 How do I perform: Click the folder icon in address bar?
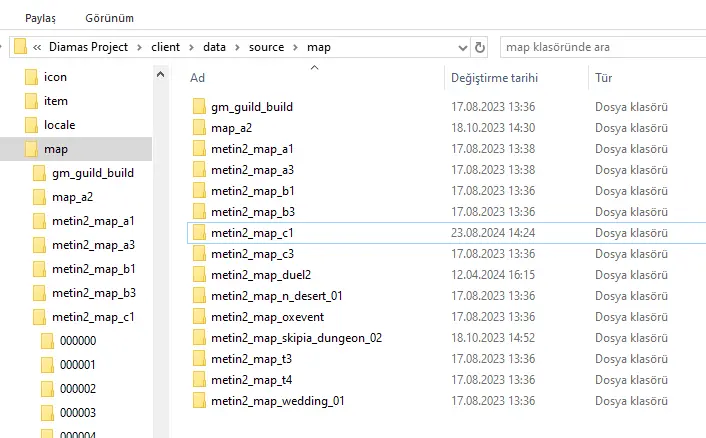point(20,47)
